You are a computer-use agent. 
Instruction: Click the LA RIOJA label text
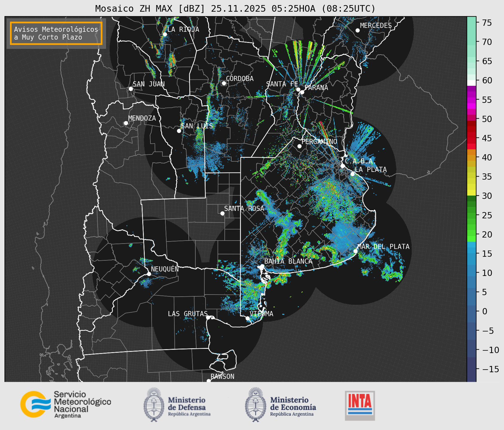tap(183, 29)
